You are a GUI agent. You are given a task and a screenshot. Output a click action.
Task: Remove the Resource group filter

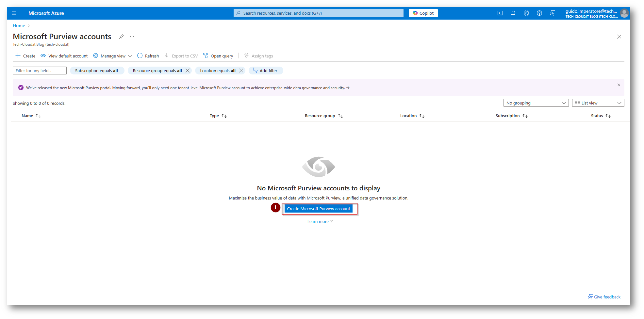tap(188, 71)
